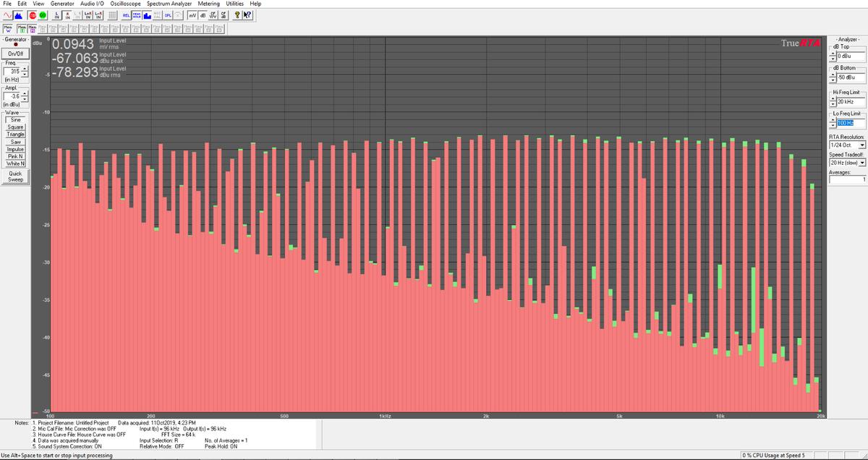Select the oscilloscope sine-wave toolbar icon
Screen dimensions: 868x460
click(7, 15)
